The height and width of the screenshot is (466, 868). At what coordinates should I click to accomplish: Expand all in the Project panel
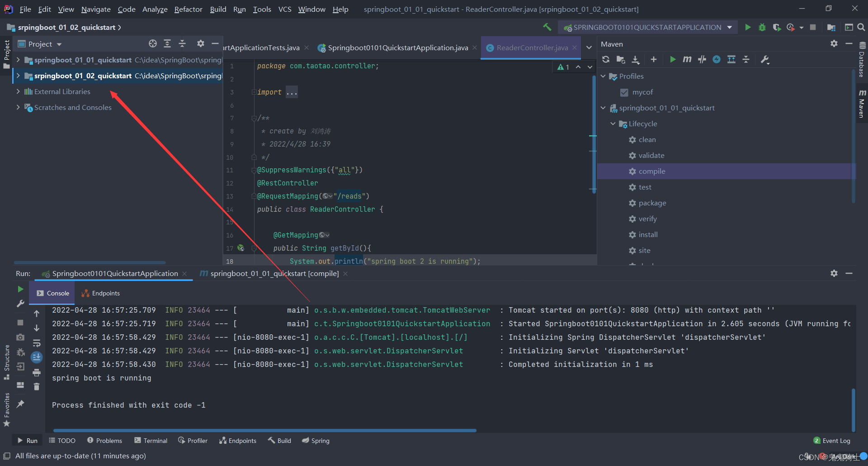167,43
